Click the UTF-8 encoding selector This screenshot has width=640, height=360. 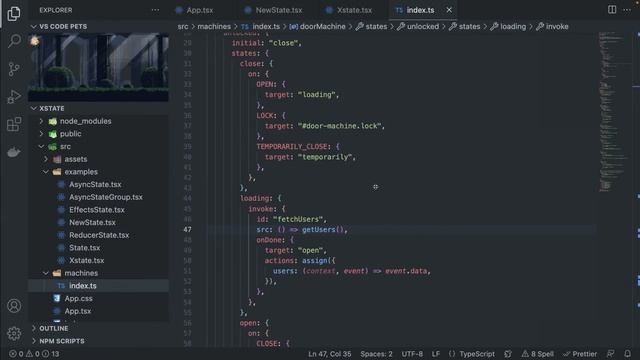(412, 354)
